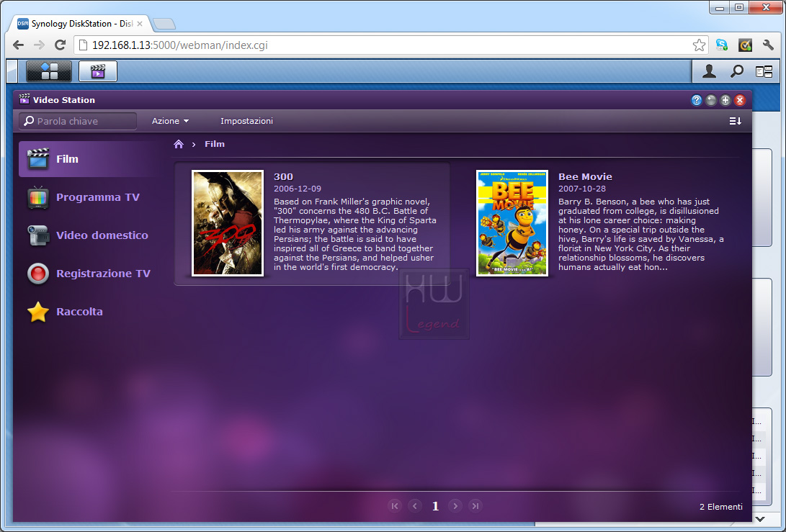Select the Synology DiskStation browser tab

tap(80, 24)
